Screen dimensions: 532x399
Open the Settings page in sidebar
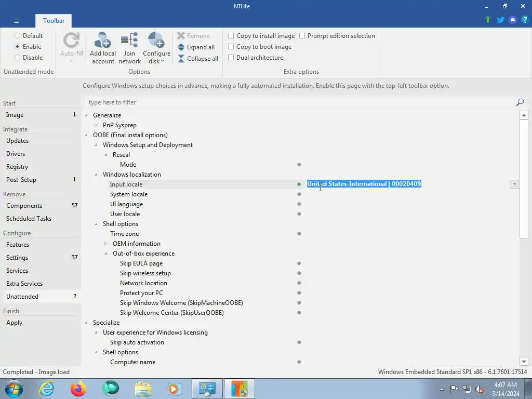[x=41, y=258]
